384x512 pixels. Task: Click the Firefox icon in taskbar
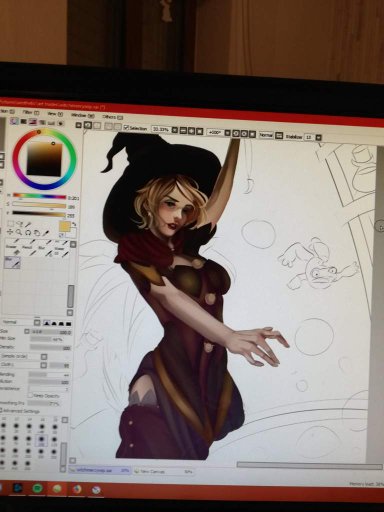click(77, 489)
